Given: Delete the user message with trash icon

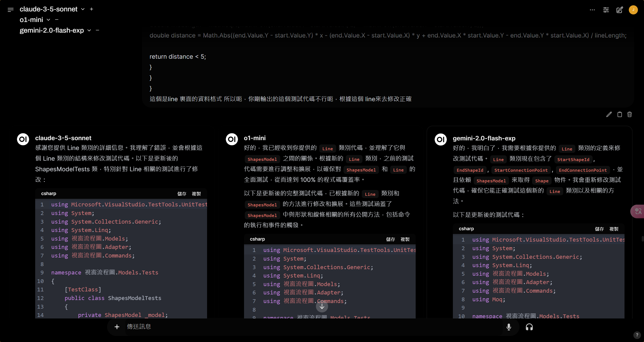Looking at the screenshot, I should pos(630,115).
